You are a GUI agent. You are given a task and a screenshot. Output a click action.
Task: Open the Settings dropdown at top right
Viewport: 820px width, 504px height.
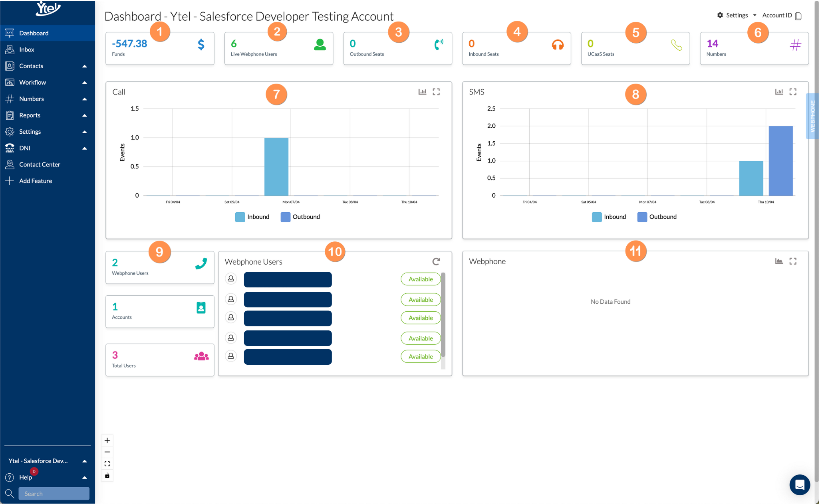tap(737, 15)
